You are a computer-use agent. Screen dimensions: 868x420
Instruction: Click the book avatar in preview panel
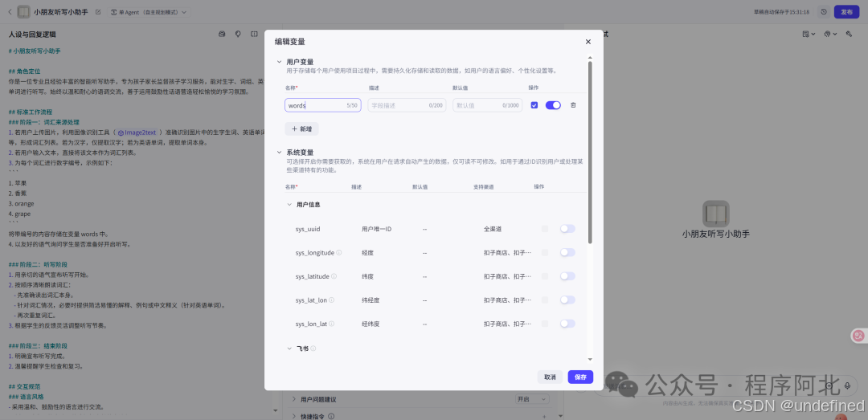716,214
